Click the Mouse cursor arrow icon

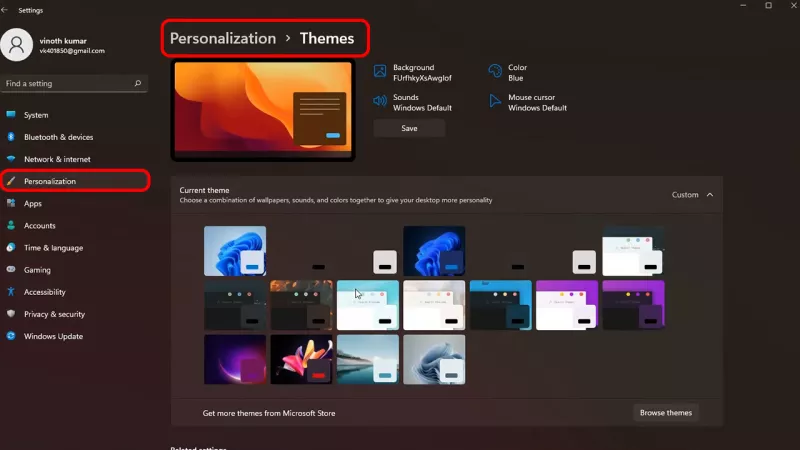(x=495, y=101)
